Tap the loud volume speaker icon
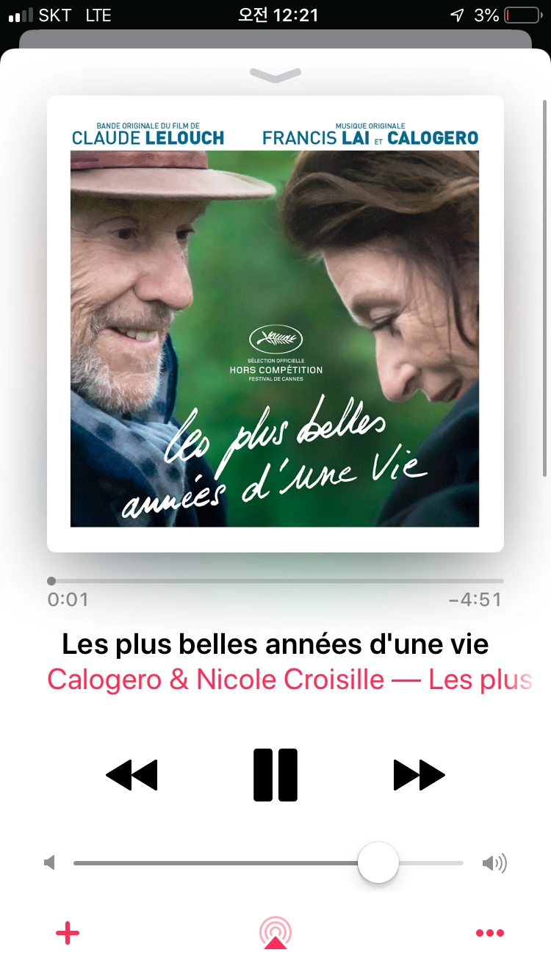The width and height of the screenshot is (551, 980). (x=494, y=863)
